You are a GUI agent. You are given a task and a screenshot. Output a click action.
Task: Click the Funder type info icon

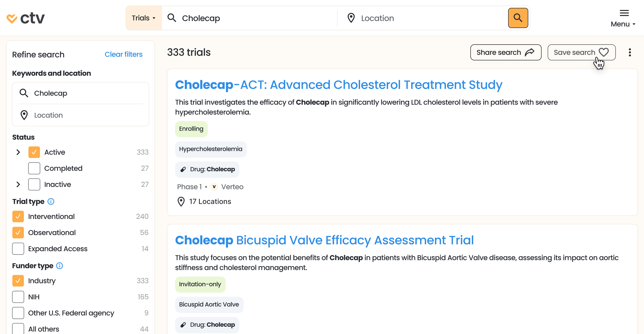(x=60, y=266)
